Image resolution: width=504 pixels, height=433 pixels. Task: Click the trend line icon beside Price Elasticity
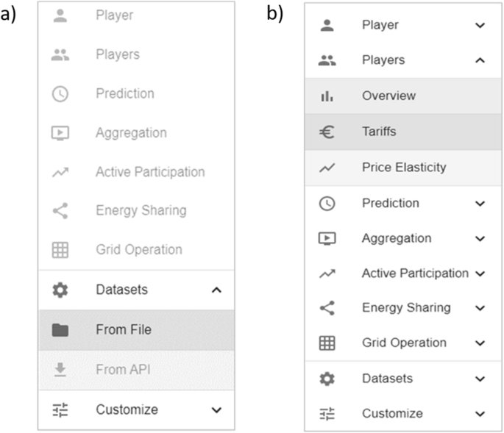[327, 168]
